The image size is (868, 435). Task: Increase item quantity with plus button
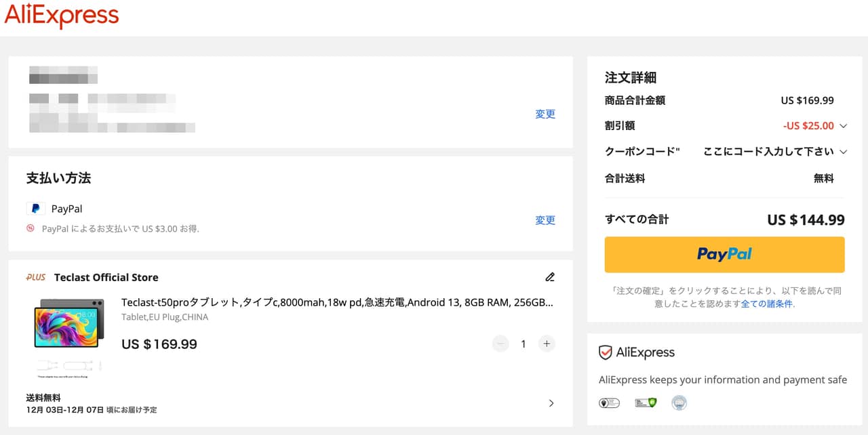(547, 344)
